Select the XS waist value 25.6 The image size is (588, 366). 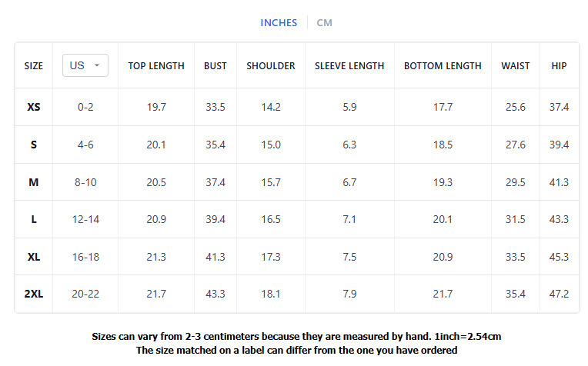click(x=516, y=107)
